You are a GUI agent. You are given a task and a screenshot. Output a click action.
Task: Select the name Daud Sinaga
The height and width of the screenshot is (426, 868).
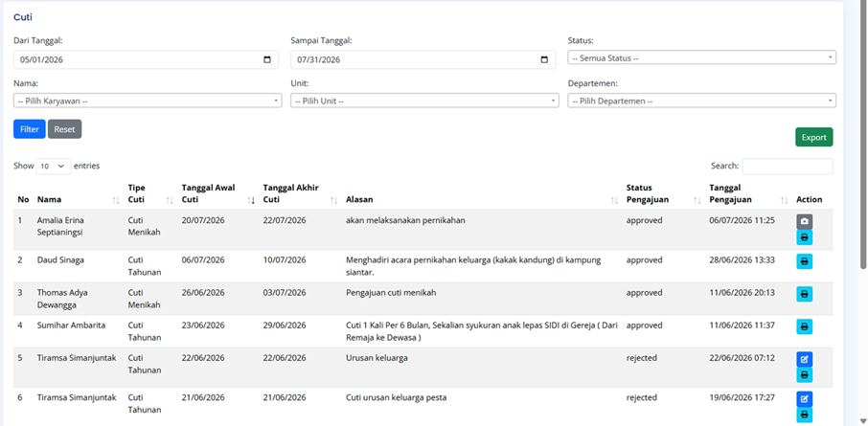60,259
